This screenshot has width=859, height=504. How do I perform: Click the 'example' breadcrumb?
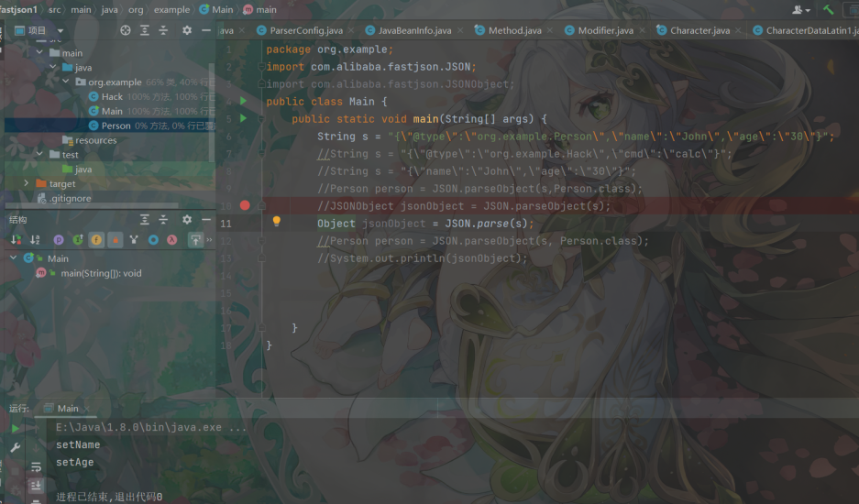(x=171, y=9)
